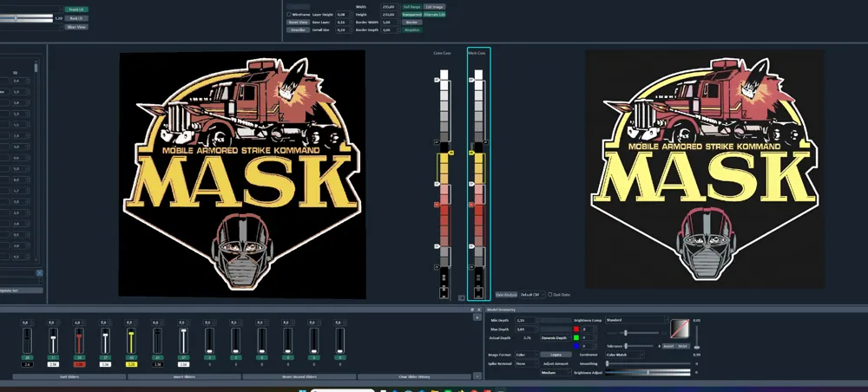Click the Slicer View button

point(76,27)
